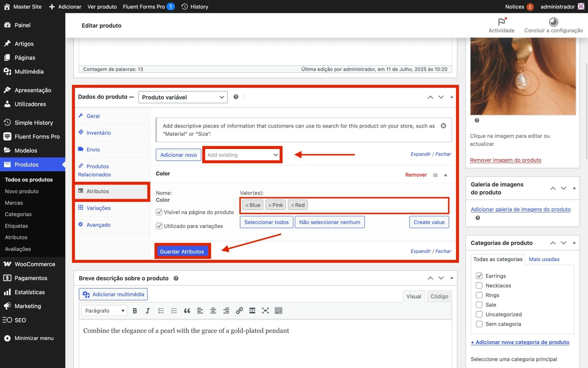Open the Produto variável type dropdown
588x368 pixels.
tap(183, 97)
